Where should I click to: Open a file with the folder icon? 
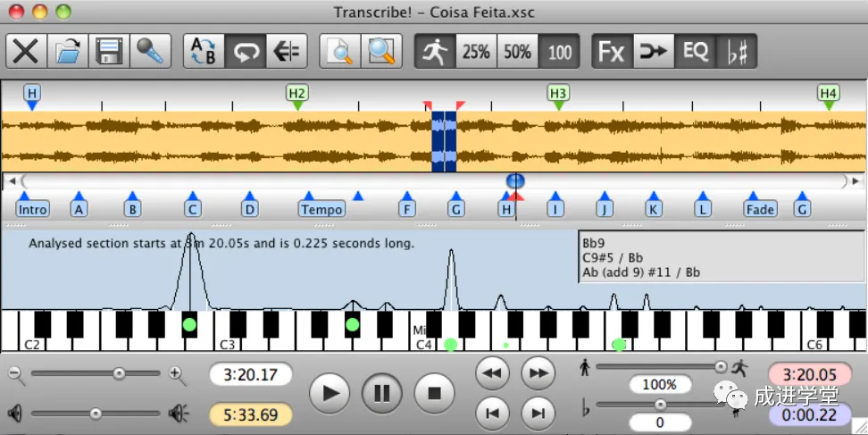click(x=68, y=52)
